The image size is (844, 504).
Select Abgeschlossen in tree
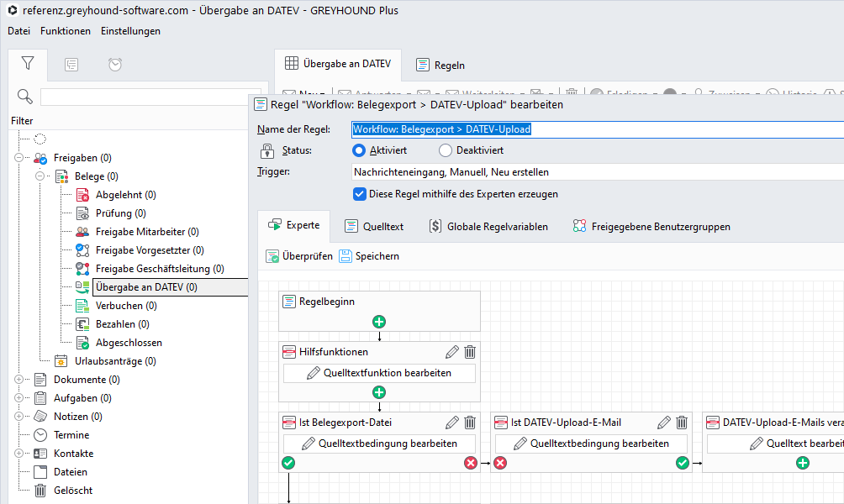[x=129, y=343]
